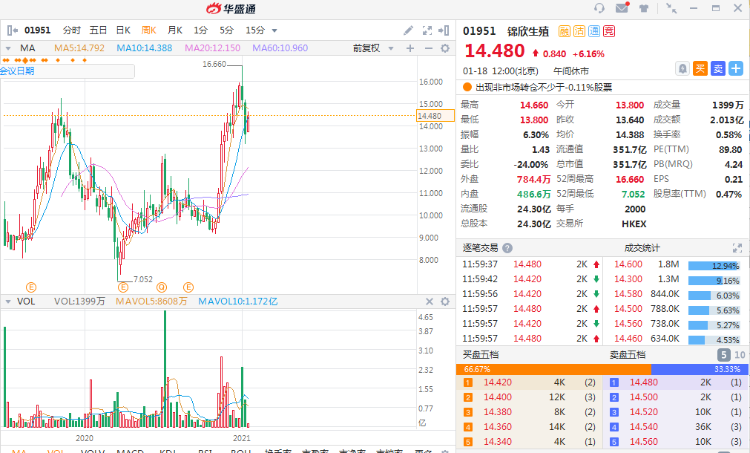
Task: Click the 14.480 current price axis label
Action: 434,116
